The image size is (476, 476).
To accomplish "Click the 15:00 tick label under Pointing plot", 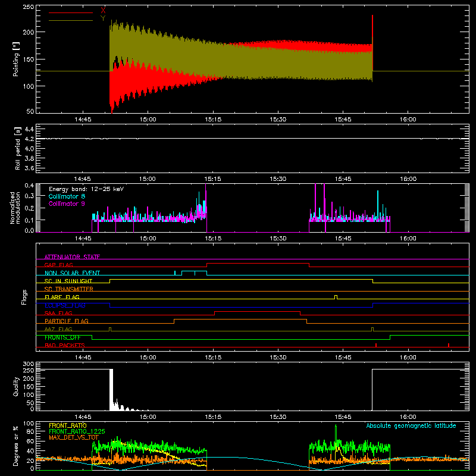I will pos(148,120).
